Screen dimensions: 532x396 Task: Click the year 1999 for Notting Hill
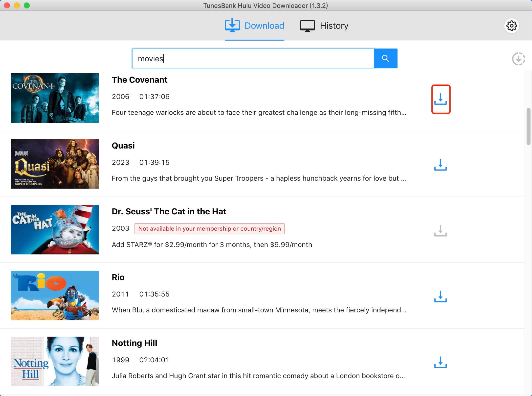point(120,360)
